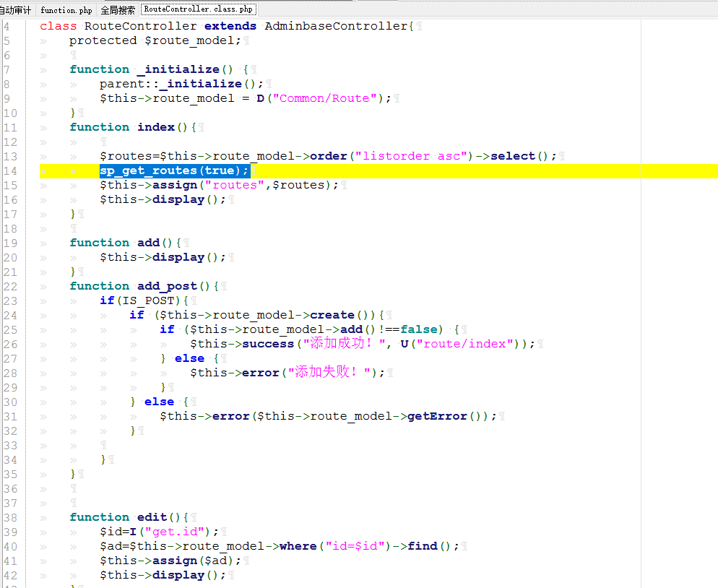
Task: Click the '} else {' on line 30
Action: [160, 402]
